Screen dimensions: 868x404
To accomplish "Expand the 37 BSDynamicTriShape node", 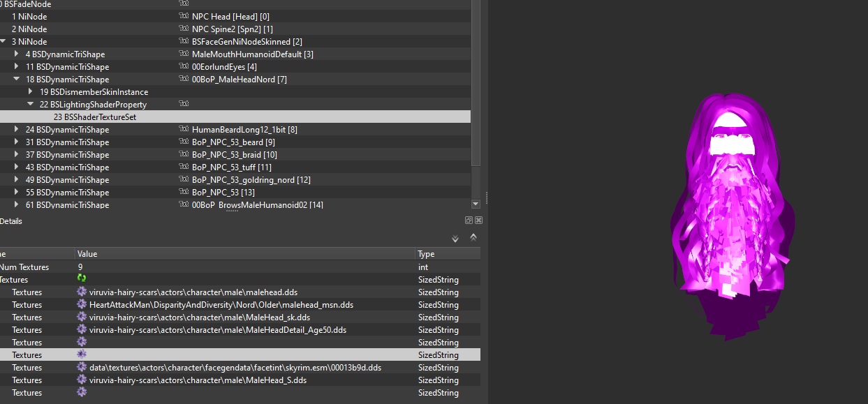I will click(17, 154).
